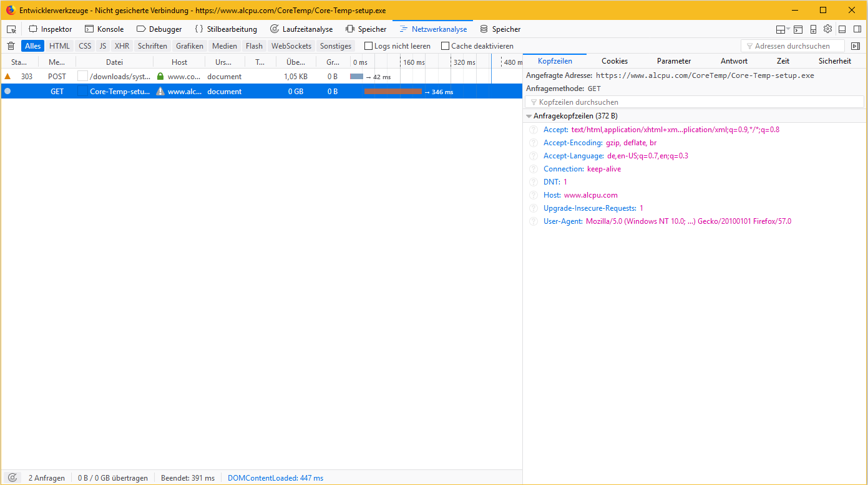This screenshot has width=868, height=485.
Task: Open the Laufzeitanalyse tab
Action: 301,29
